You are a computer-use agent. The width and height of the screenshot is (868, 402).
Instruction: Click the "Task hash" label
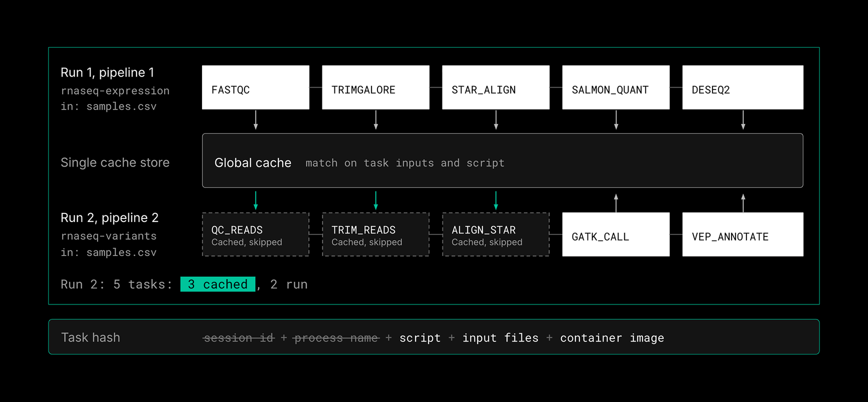click(90, 337)
